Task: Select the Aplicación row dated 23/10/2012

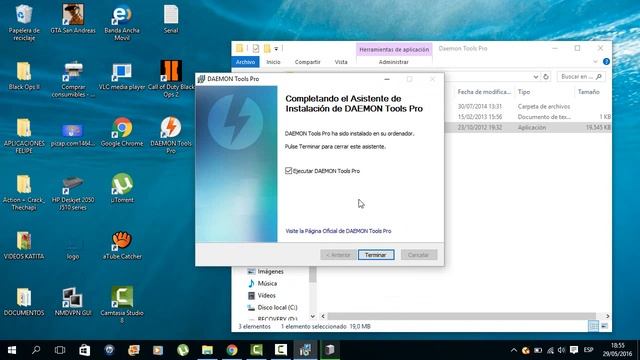Action: tap(529, 127)
